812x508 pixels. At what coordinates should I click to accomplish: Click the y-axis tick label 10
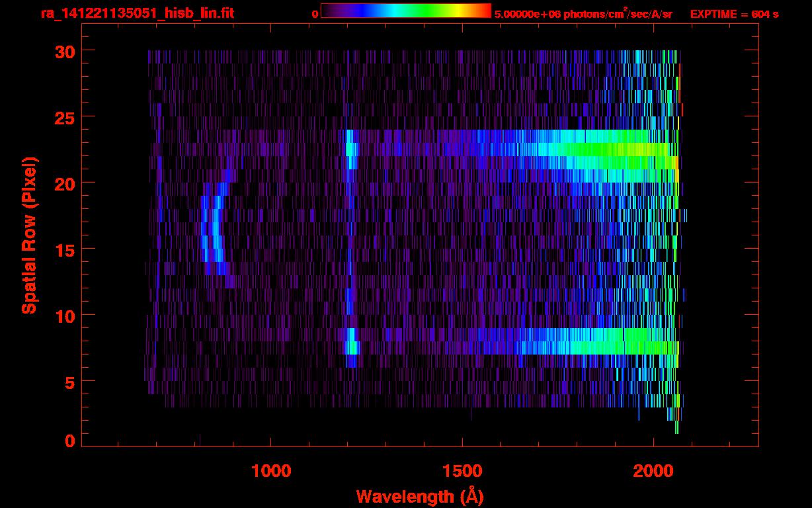65,316
